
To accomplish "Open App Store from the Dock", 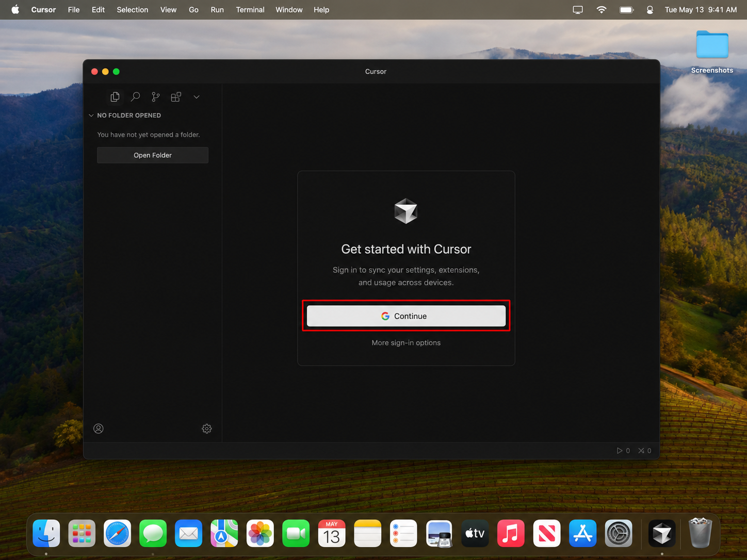I will [582, 533].
